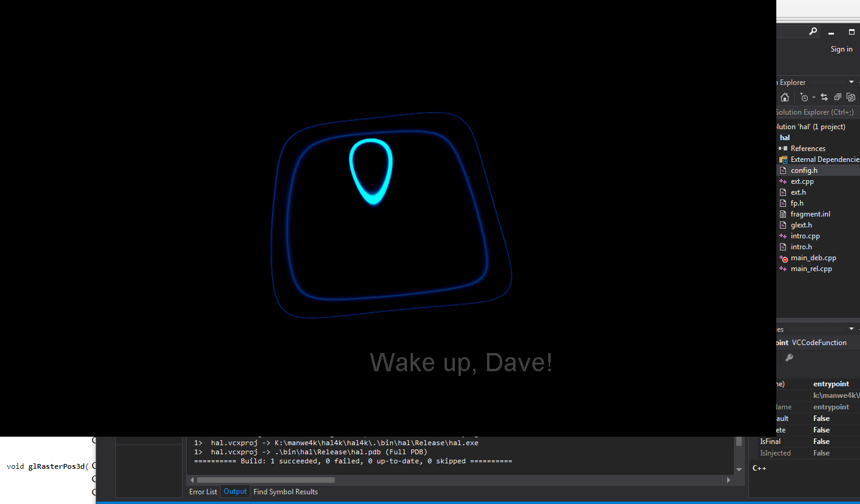This screenshot has width=860, height=504.
Task: Click the Show All Files icon
Action: click(x=851, y=97)
